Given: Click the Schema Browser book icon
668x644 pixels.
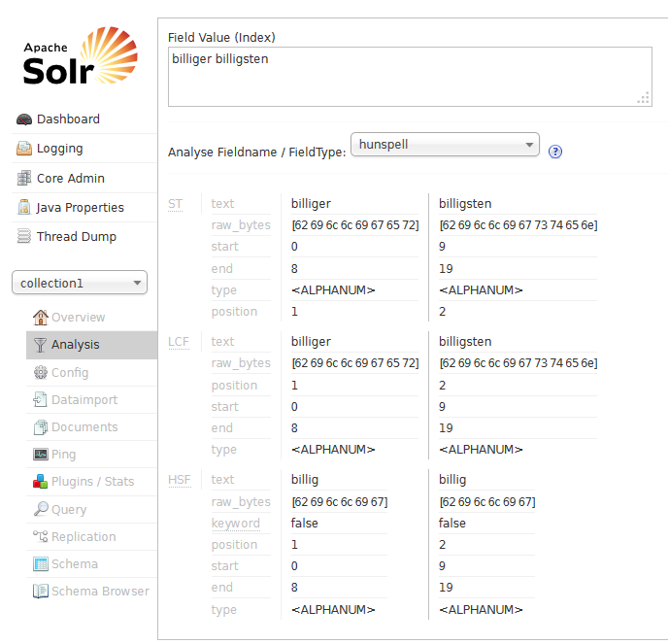Looking at the screenshot, I should pos(40,591).
